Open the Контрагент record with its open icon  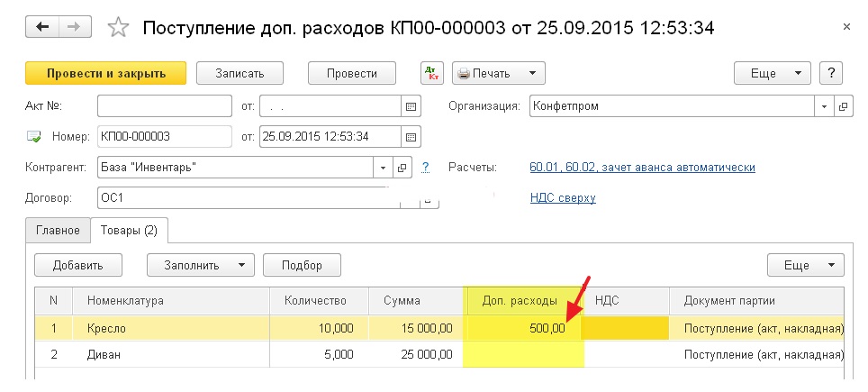(402, 168)
